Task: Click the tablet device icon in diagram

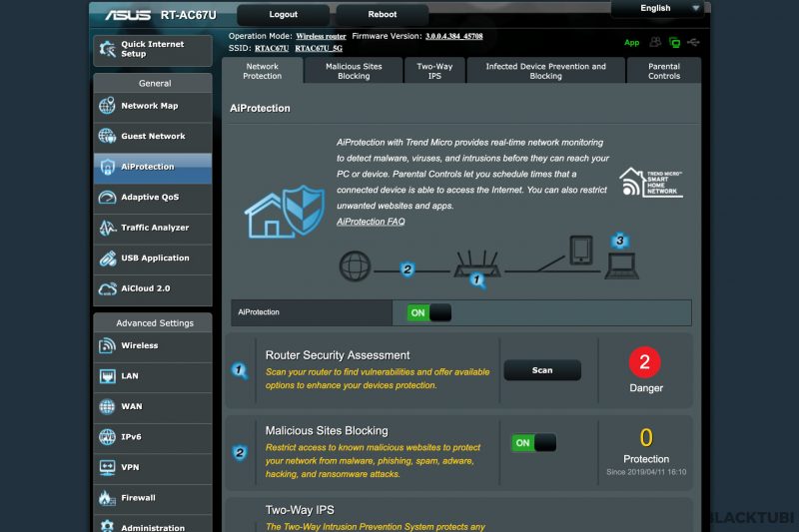Action: point(581,250)
